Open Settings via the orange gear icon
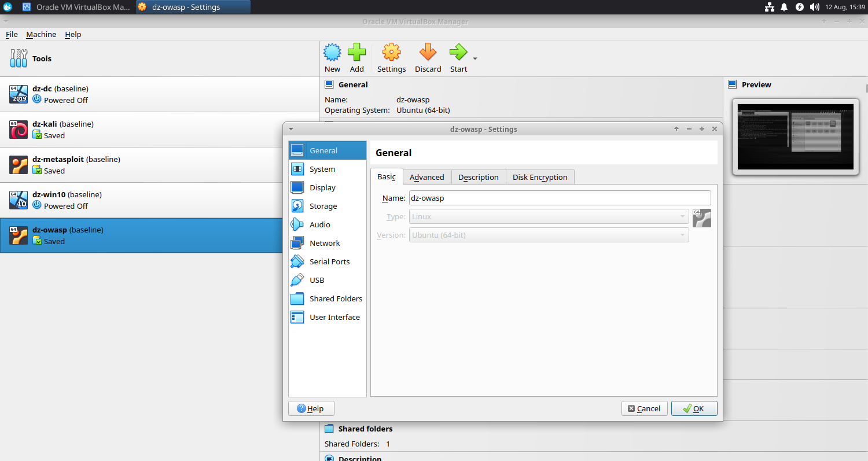The height and width of the screenshot is (461, 868). coord(392,53)
